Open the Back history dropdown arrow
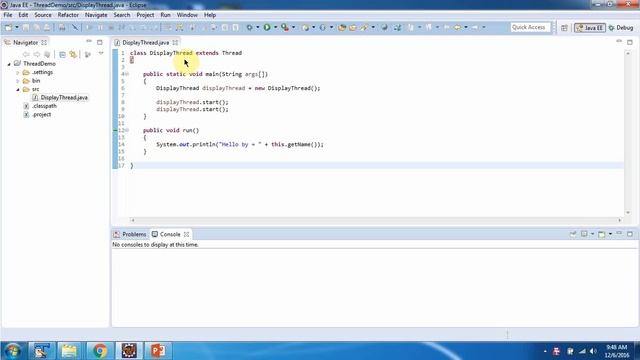 [x=466, y=27]
